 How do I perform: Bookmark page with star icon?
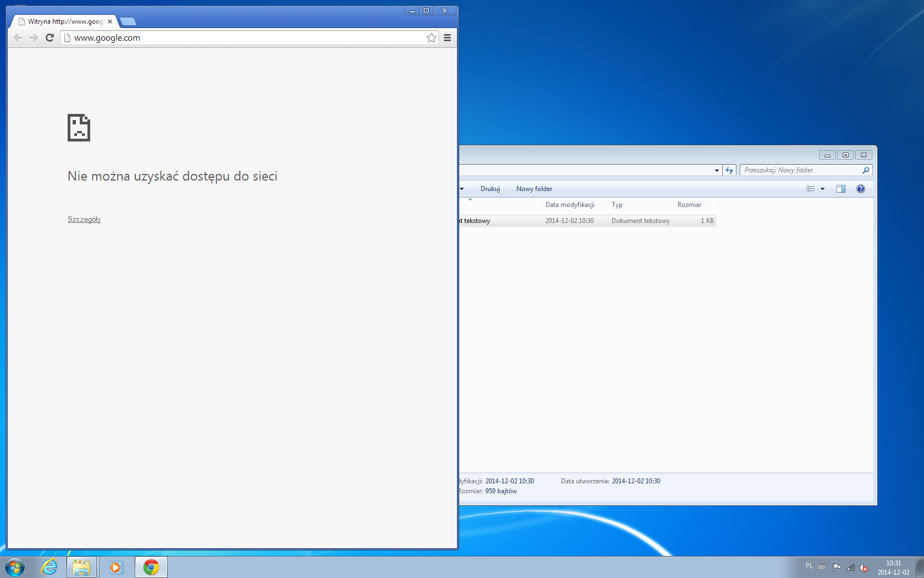(431, 37)
